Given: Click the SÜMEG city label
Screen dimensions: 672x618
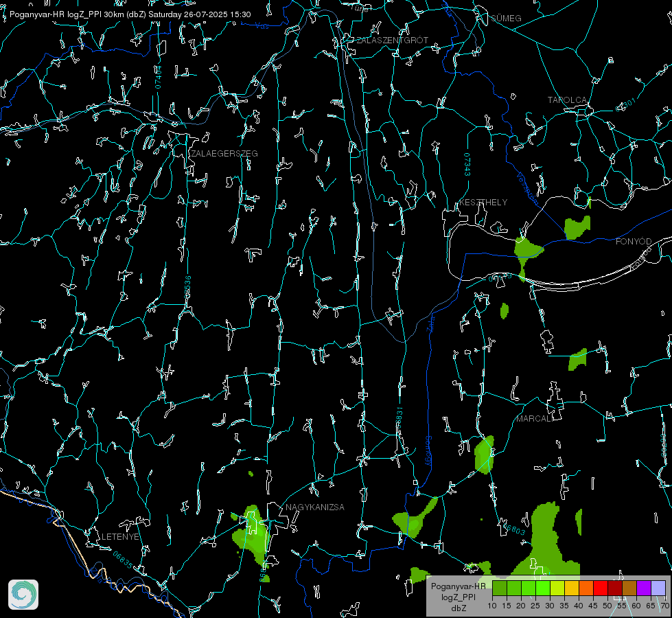Looking at the screenshot, I should click(x=506, y=19).
